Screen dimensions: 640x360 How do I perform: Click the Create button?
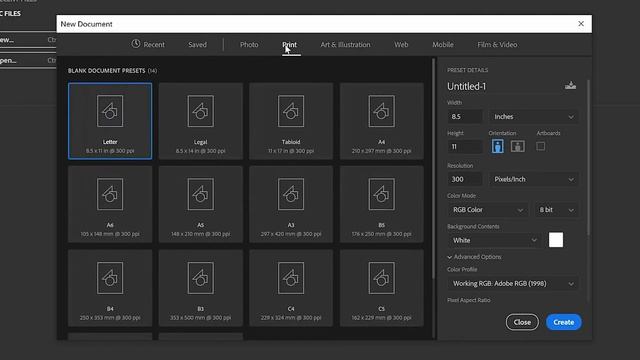tap(564, 322)
